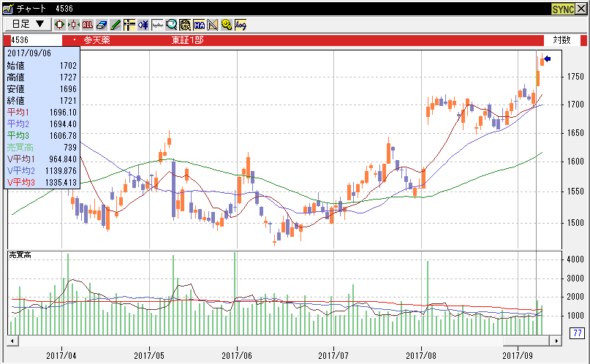Viewport: 590px width, 364px height.
Task: Open the MA moving average settings
Action: [199, 24]
